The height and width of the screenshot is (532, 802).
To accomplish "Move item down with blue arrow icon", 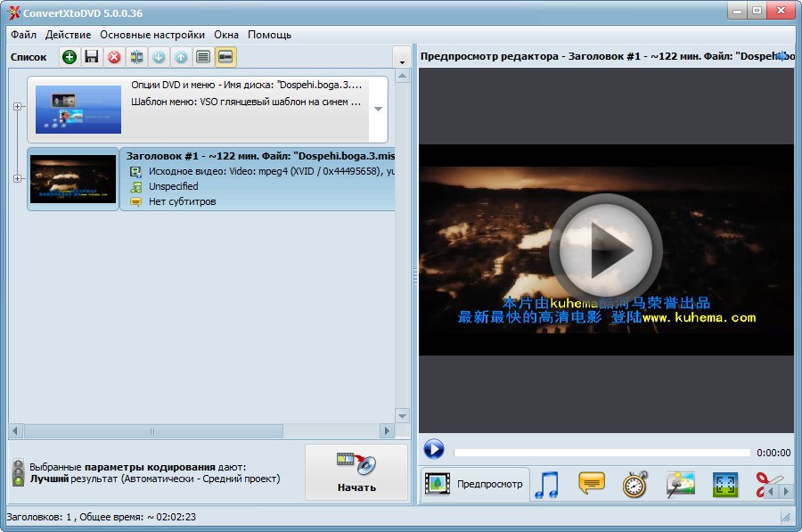I will 159,57.
